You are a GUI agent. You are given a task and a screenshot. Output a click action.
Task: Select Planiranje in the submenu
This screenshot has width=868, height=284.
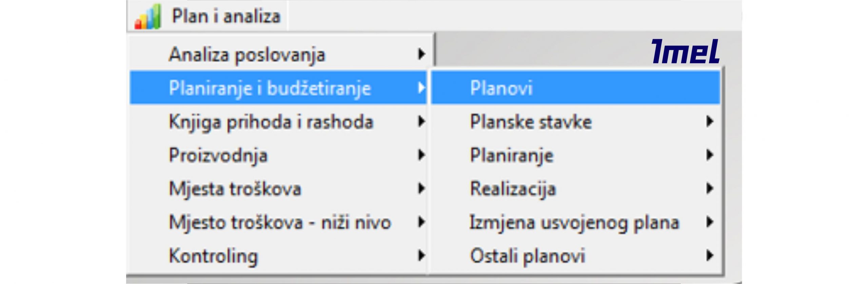(x=512, y=155)
